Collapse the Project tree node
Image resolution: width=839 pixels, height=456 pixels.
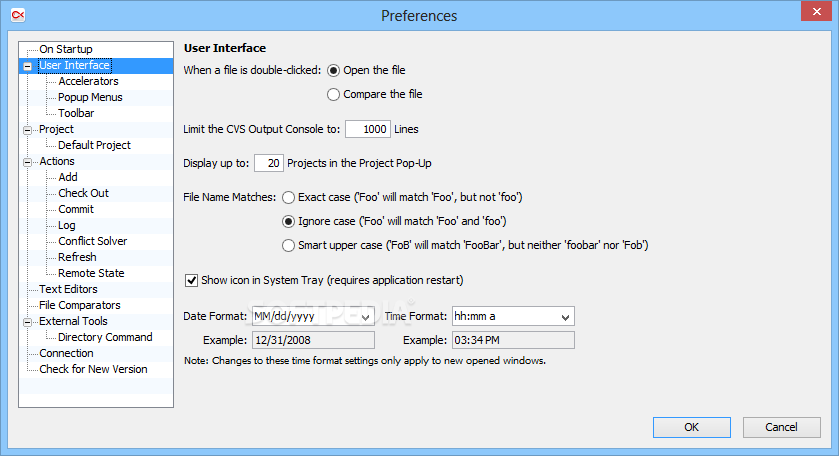pos(27,130)
